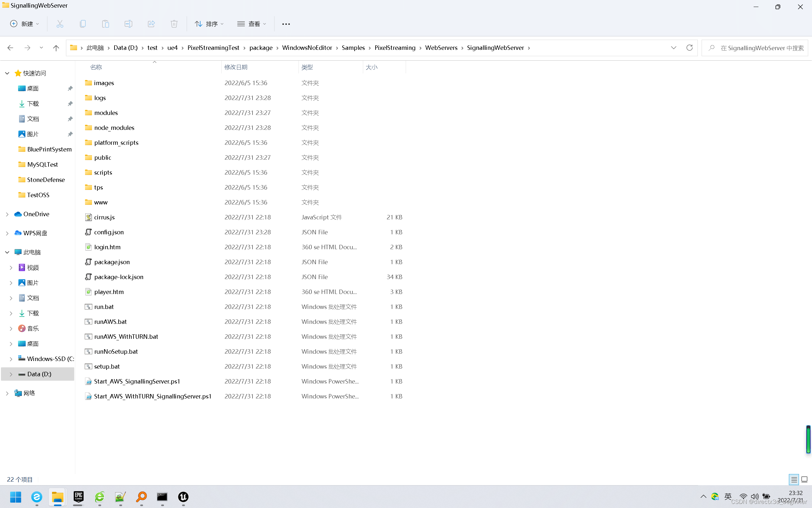Expand the 网络 tree node
Image resolution: width=812 pixels, height=508 pixels.
tap(7, 393)
